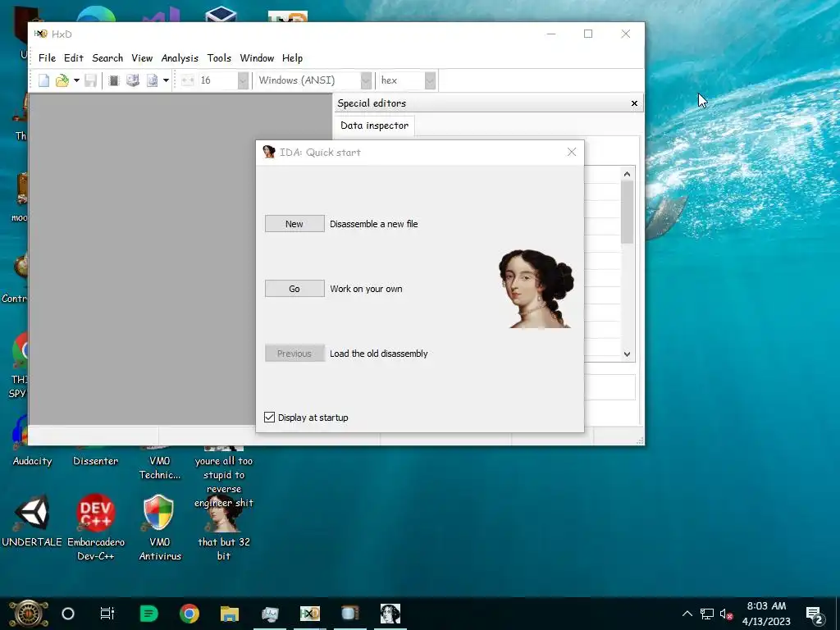
Task: Click the adapt bytes-per-row width icon
Action: (x=188, y=80)
